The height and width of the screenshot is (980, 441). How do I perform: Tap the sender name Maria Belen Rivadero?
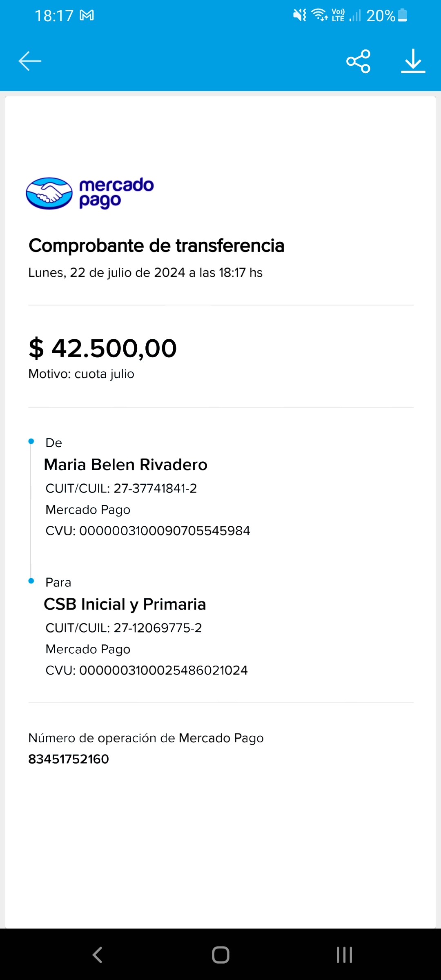[125, 465]
